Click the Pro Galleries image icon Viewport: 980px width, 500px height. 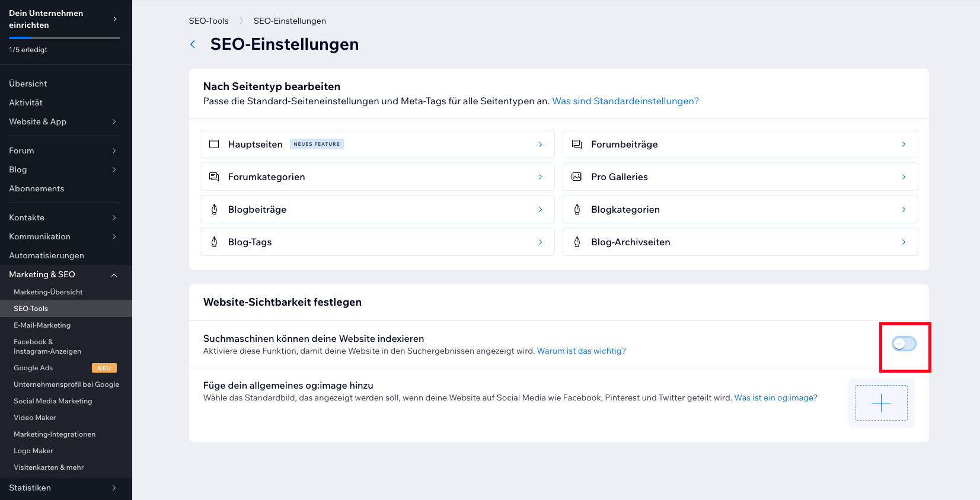(x=577, y=177)
